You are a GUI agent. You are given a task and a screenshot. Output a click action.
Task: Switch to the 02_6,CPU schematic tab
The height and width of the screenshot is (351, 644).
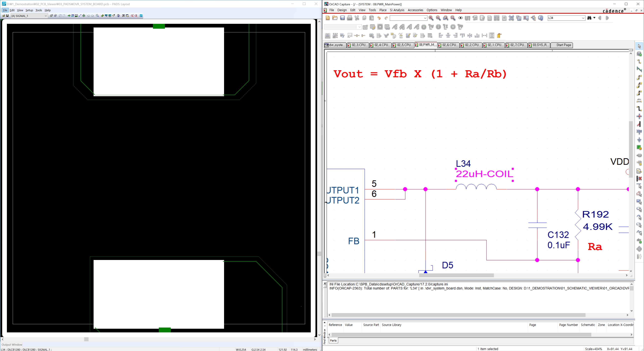[x=448, y=45]
